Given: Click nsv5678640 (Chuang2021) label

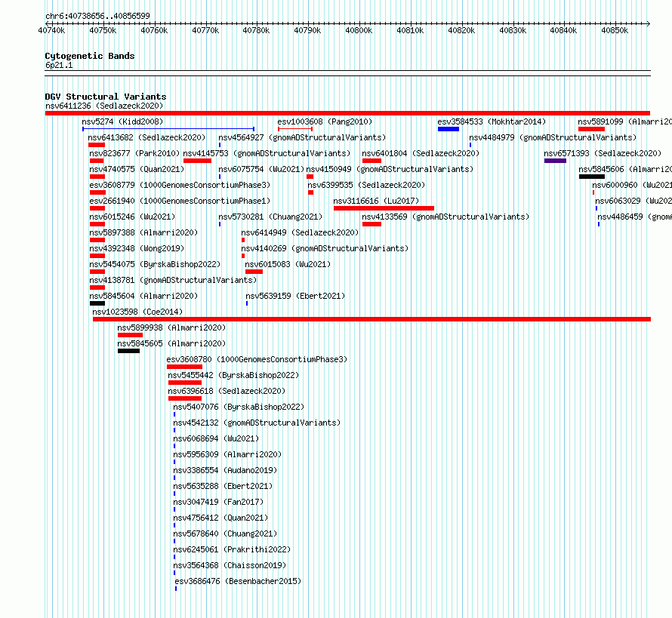Looking at the screenshot, I should click(225, 533).
